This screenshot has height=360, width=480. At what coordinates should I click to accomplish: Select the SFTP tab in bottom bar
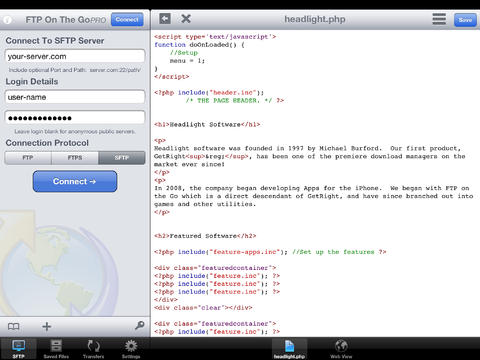(x=18, y=349)
